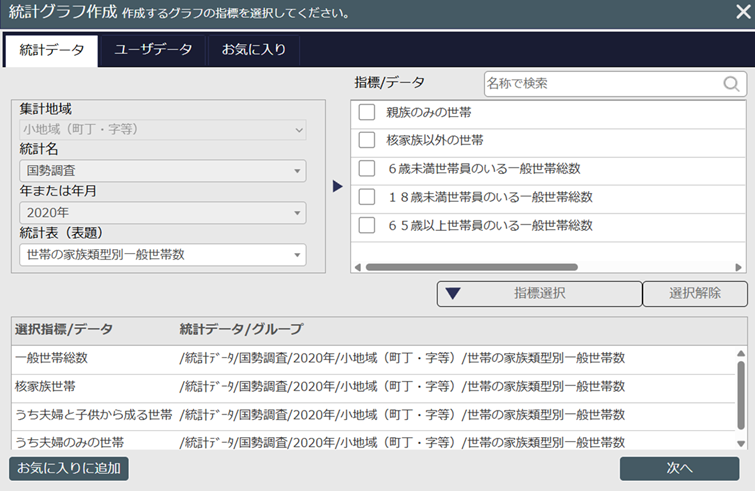Open the 統計表（表題） dropdown
This screenshot has height=491, width=755.
pos(163,255)
